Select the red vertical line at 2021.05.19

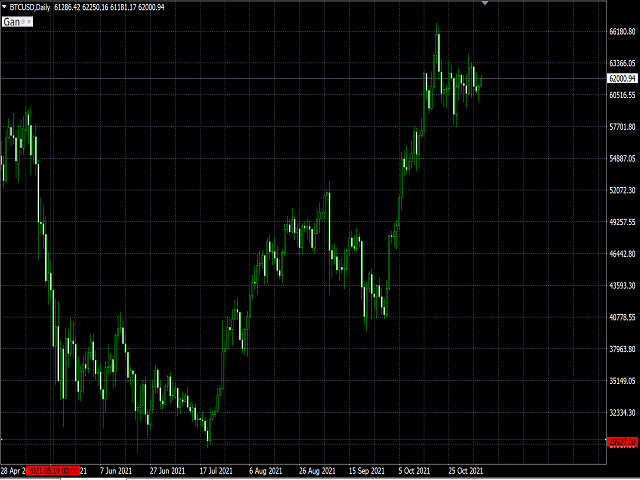[53, 233]
